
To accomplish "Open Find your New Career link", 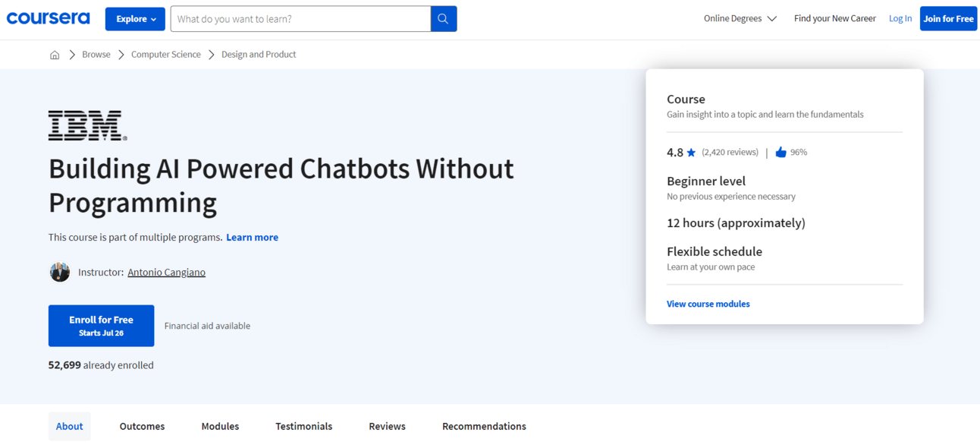I will pyautogui.click(x=834, y=18).
